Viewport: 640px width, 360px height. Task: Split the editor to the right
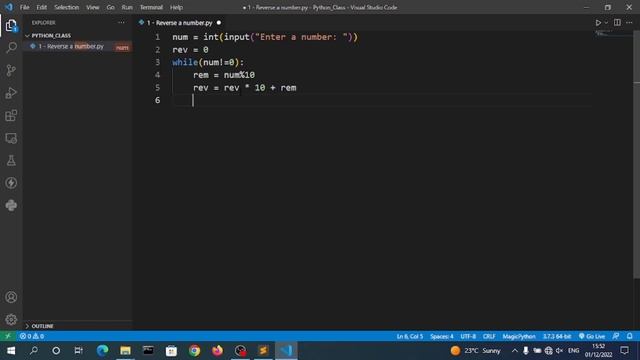coord(617,22)
